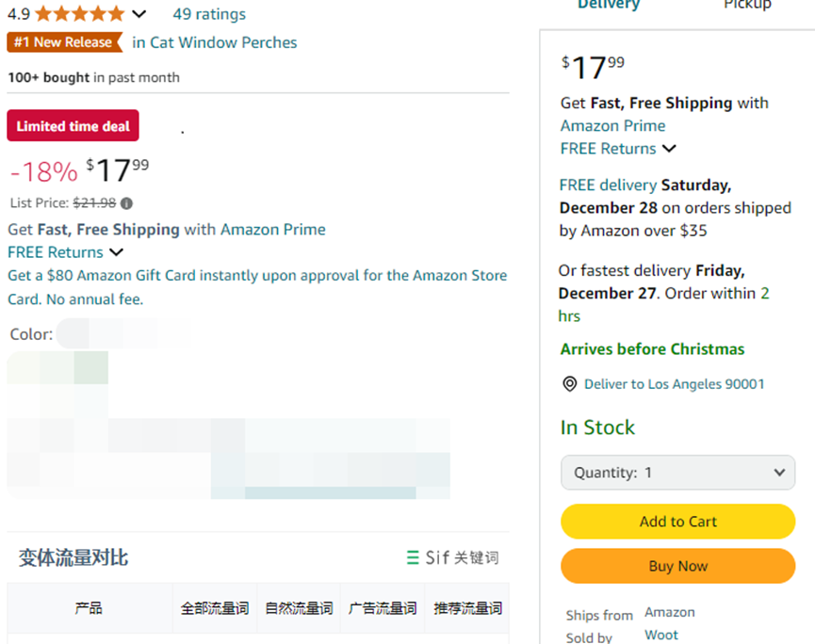
Task: Click Deliver to Los Angeles 90001
Action: pyautogui.click(x=675, y=384)
